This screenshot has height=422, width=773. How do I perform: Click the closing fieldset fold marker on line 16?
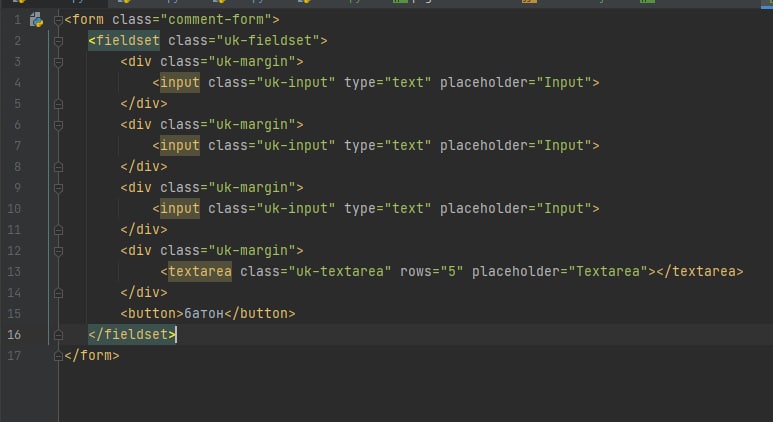[58, 335]
